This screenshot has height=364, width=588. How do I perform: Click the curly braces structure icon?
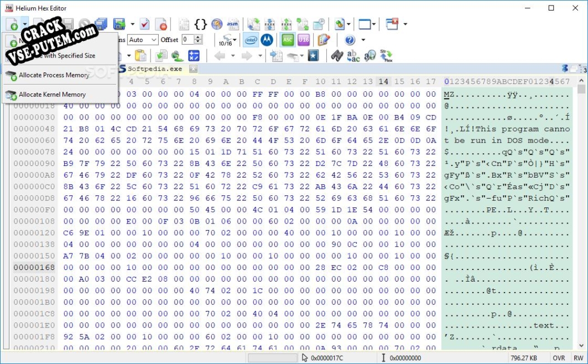click(x=201, y=24)
